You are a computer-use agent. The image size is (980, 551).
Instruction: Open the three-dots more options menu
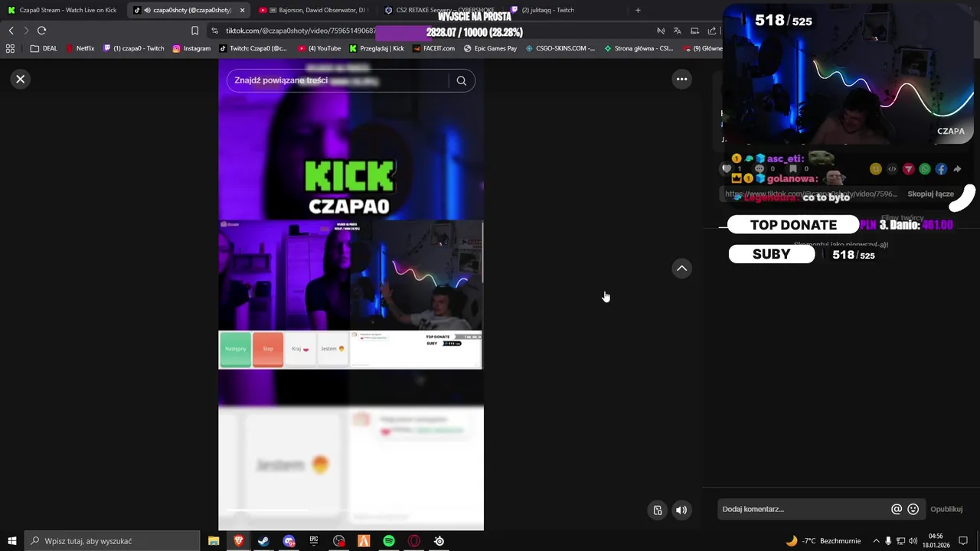point(681,79)
